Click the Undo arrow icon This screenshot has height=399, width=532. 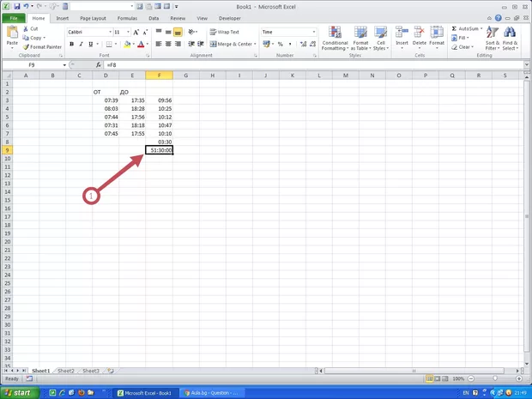(x=26, y=6)
